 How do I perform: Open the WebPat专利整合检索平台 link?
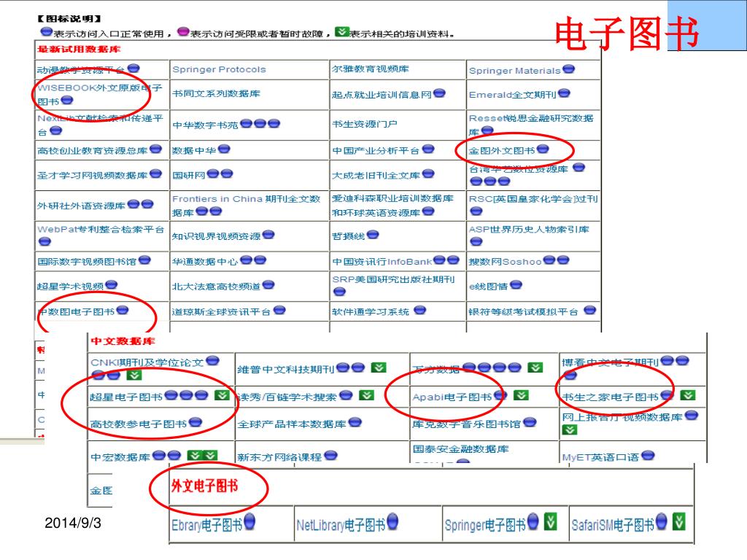tap(101, 230)
